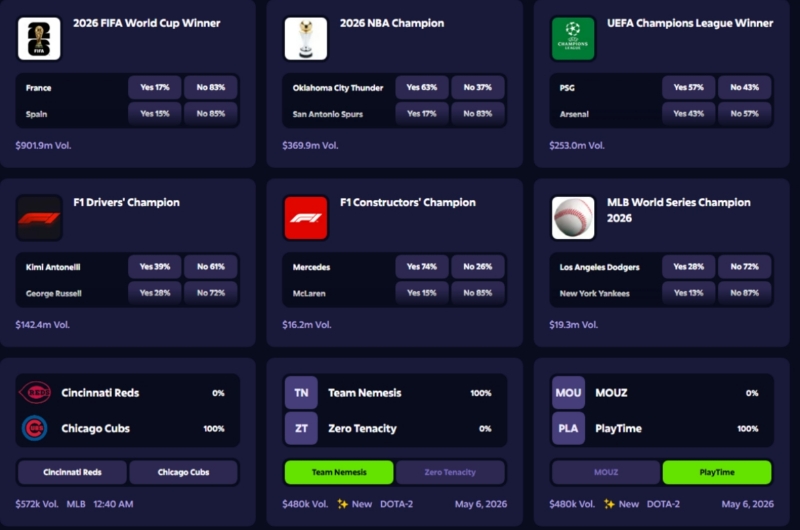Buy Yes 15% on Spain
Screen dimensions: 800x530
(155, 113)
